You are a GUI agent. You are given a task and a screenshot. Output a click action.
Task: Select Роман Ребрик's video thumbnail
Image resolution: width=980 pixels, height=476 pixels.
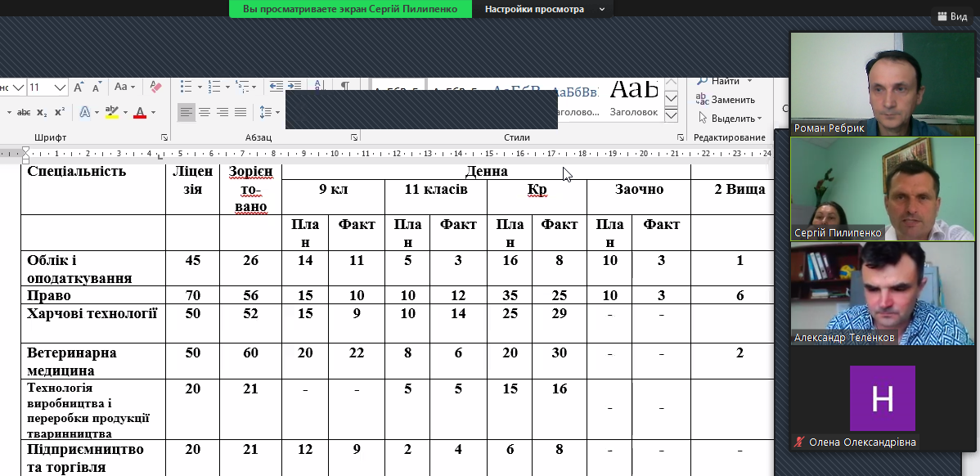tap(870, 83)
